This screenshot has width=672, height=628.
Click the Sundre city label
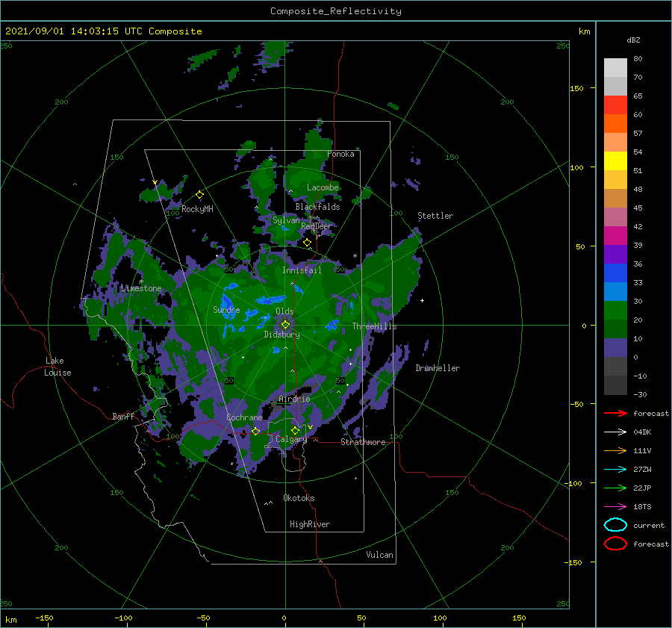tap(226, 310)
